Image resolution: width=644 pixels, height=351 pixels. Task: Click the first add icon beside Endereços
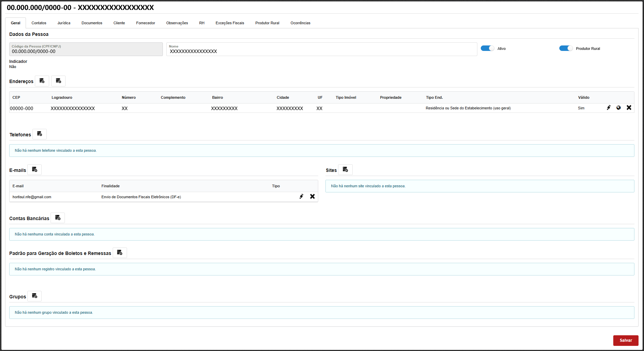[42, 81]
